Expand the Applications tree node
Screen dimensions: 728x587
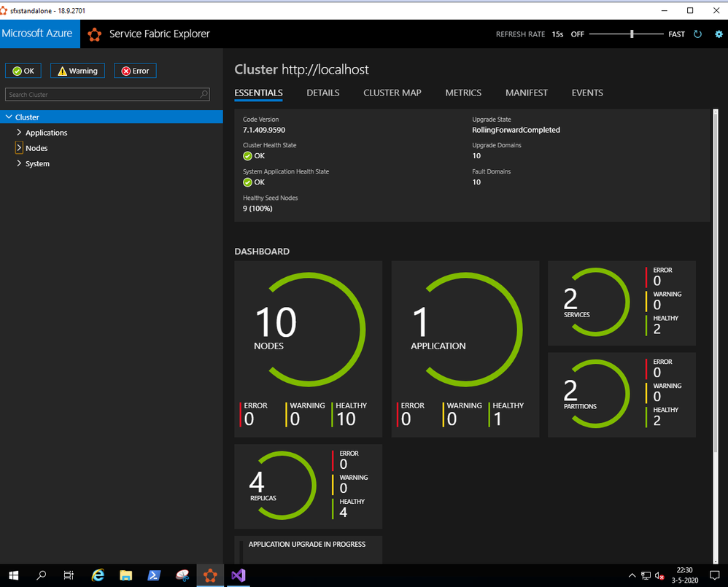pos(19,133)
